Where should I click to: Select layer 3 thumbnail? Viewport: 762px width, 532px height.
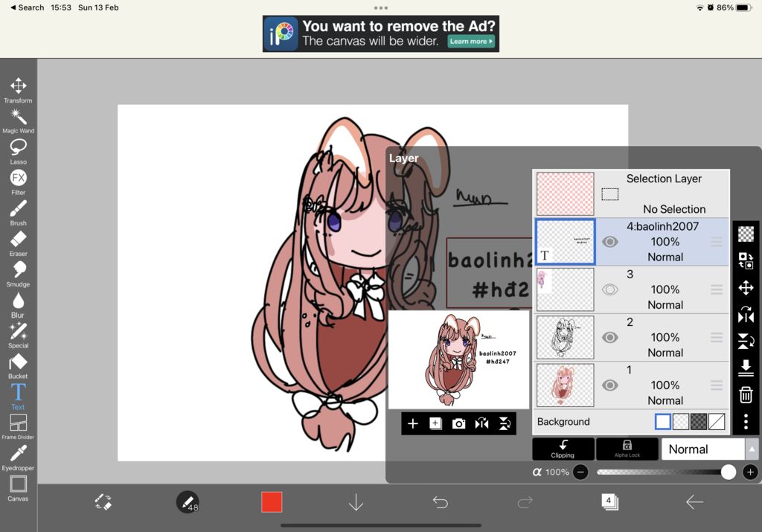[566, 290]
